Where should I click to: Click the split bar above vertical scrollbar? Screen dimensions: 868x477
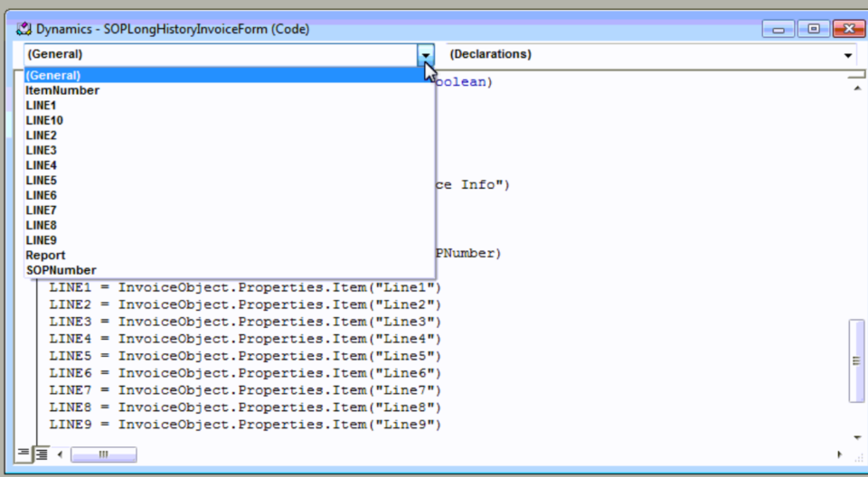[x=855, y=75]
